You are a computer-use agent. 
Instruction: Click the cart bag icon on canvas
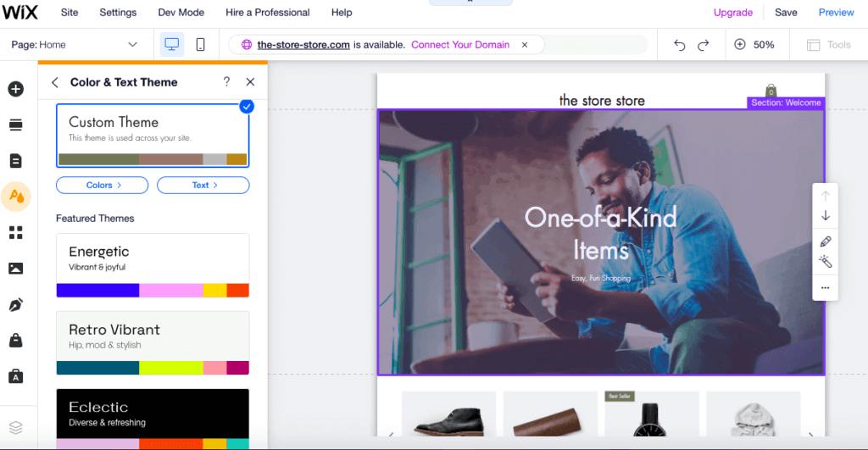click(771, 90)
